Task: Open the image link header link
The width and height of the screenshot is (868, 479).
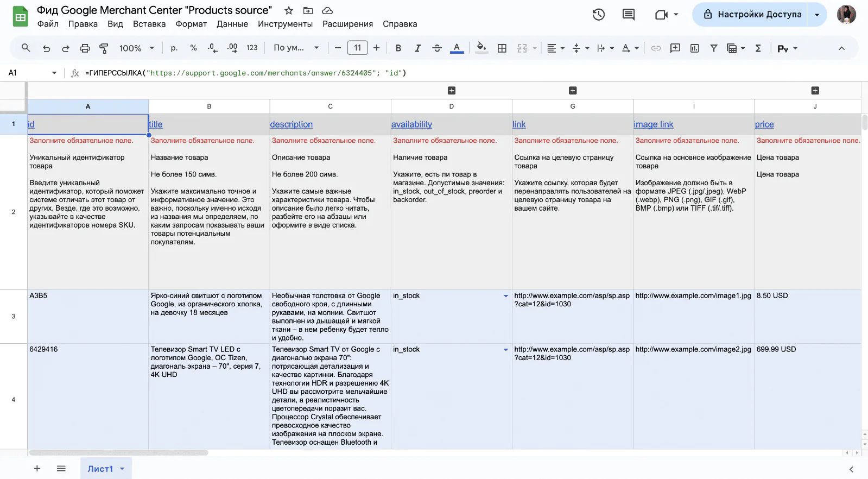Action: (654, 124)
